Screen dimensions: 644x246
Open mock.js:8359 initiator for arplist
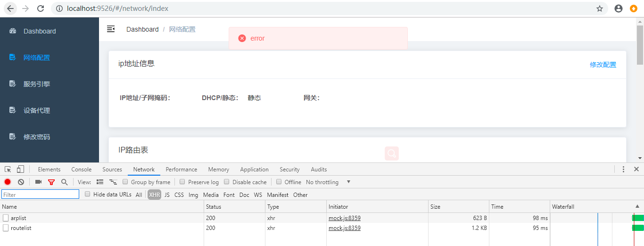click(345, 218)
